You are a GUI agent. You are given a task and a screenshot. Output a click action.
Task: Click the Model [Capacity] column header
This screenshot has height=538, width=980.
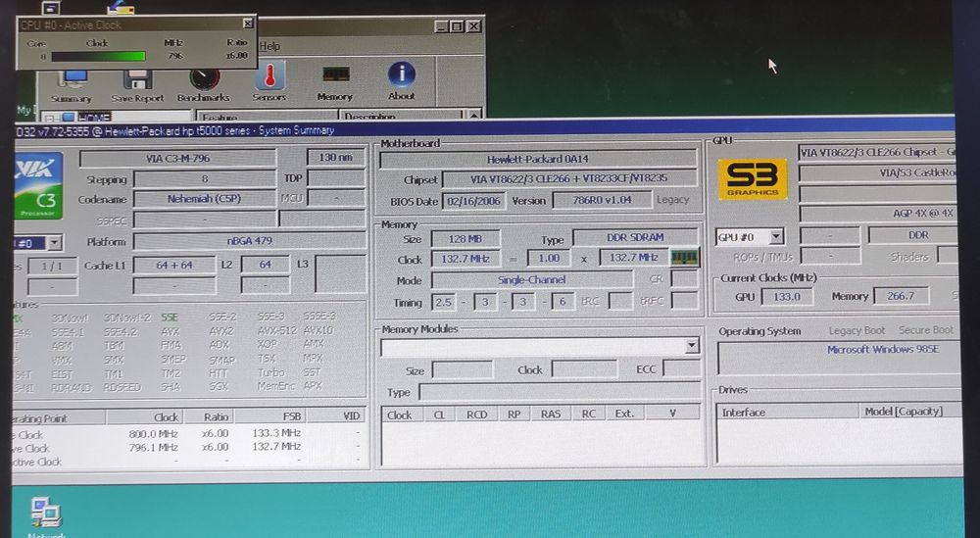click(910, 412)
